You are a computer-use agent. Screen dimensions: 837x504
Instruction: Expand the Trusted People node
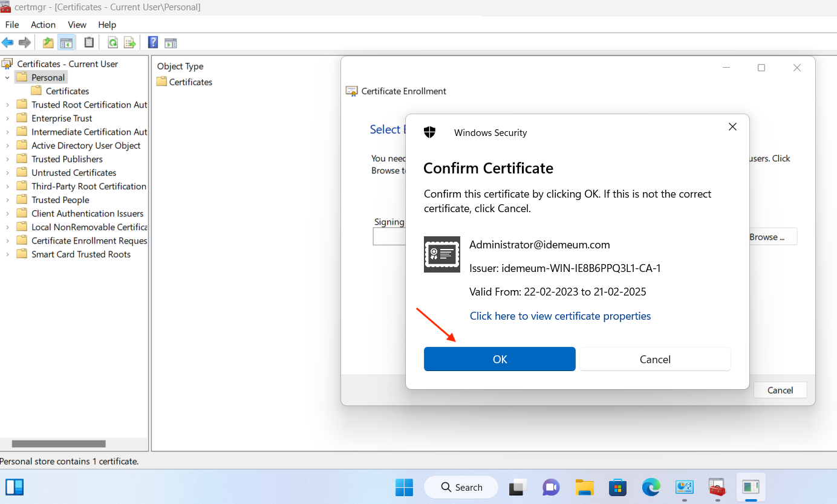coord(7,200)
